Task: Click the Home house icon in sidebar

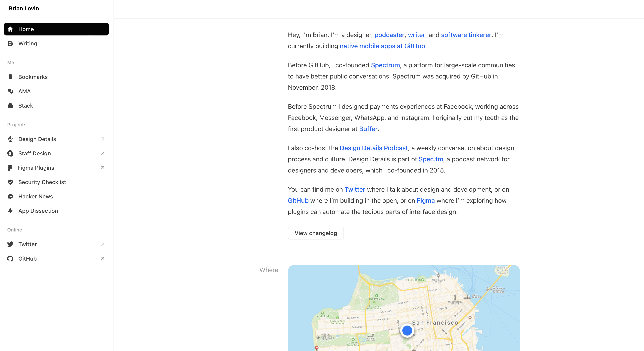Action: pyautogui.click(x=10, y=29)
